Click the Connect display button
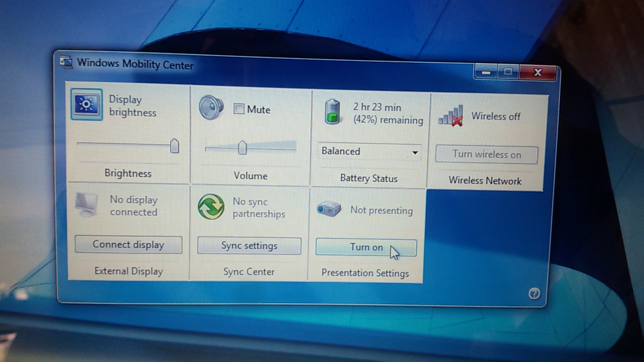 [128, 245]
